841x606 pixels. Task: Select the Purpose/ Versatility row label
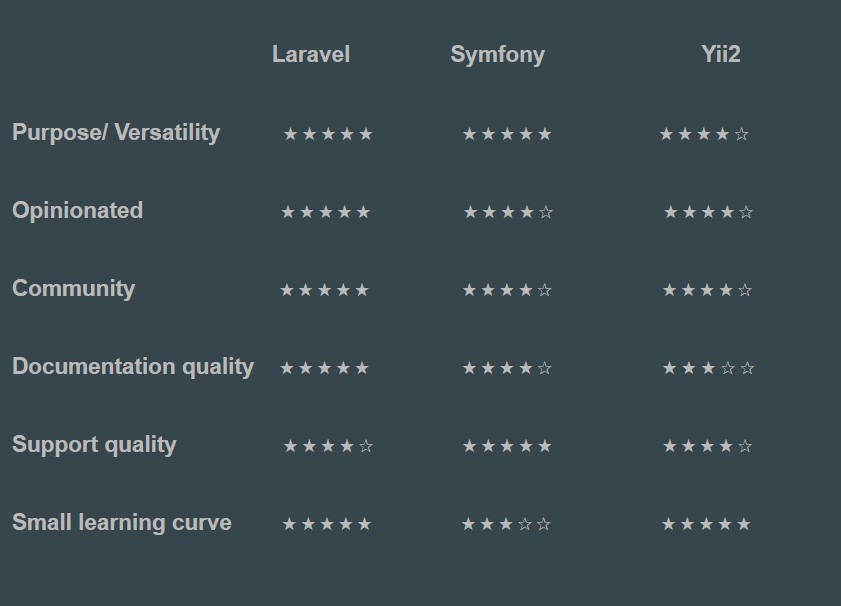pyautogui.click(x=116, y=132)
